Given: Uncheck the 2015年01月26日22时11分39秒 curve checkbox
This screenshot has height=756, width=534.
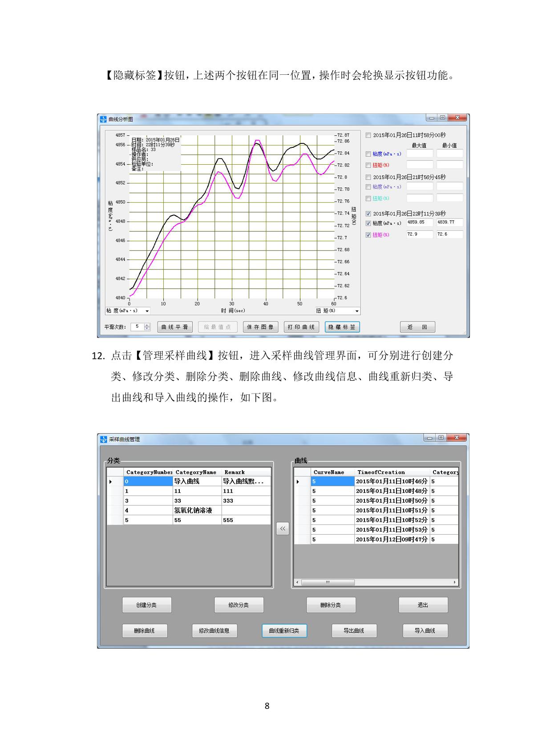Looking at the screenshot, I should (x=368, y=214).
